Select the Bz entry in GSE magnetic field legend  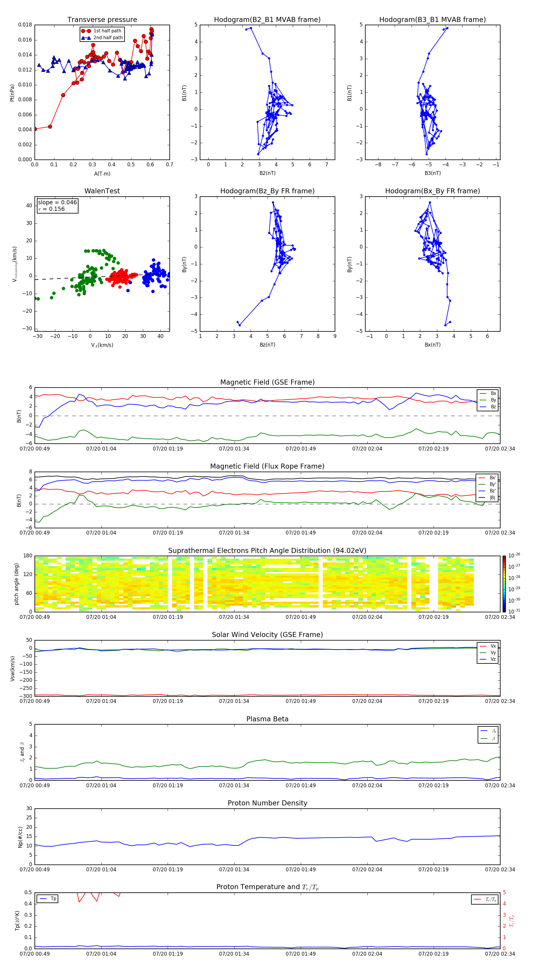pyautogui.click(x=488, y=407)
